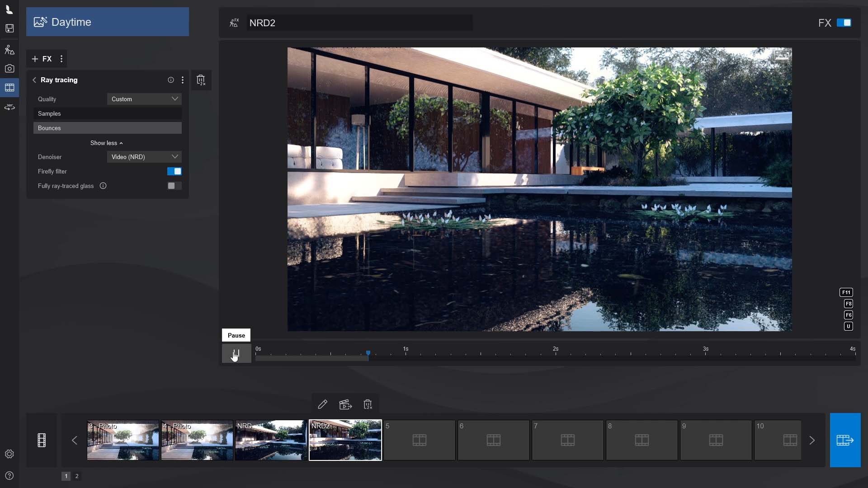
Task: Open the Denoiser dropdown Video (NRD)
Action: 144,157
